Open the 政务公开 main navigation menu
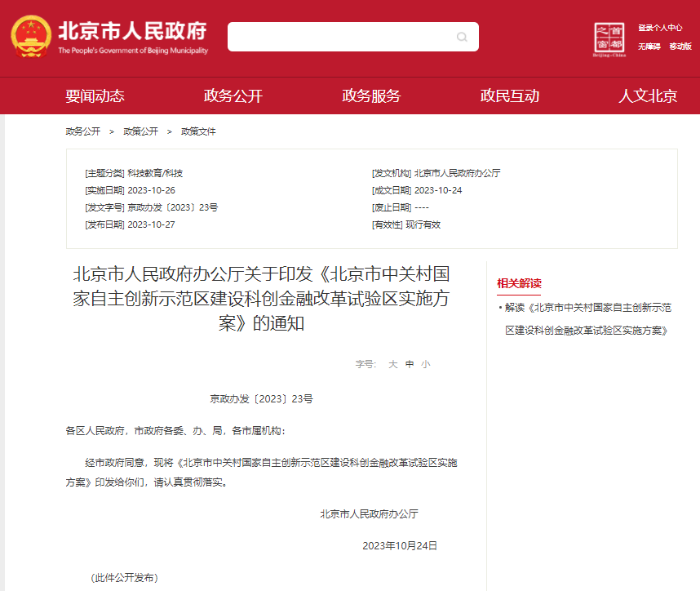 point(233,96)
